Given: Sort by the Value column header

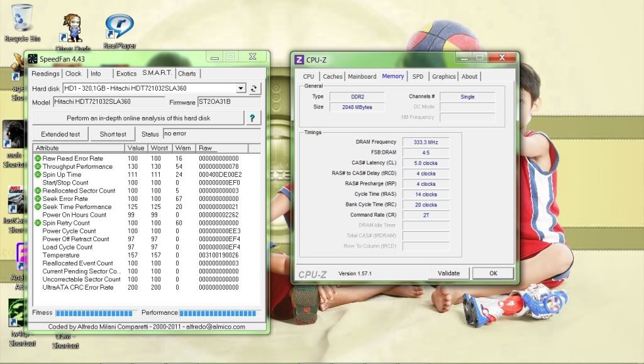Looking at the screenshot, I should [x=136, y=148].
